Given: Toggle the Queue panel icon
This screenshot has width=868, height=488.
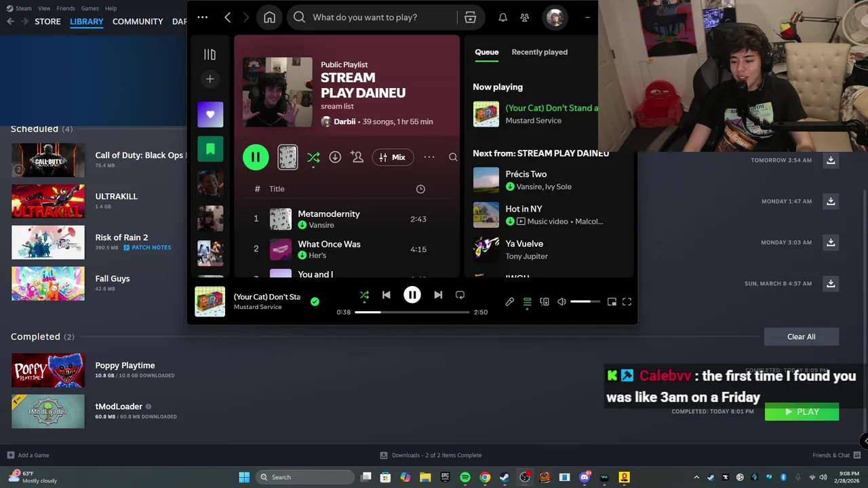Looking at the screenshot, I should coord(527,302).
